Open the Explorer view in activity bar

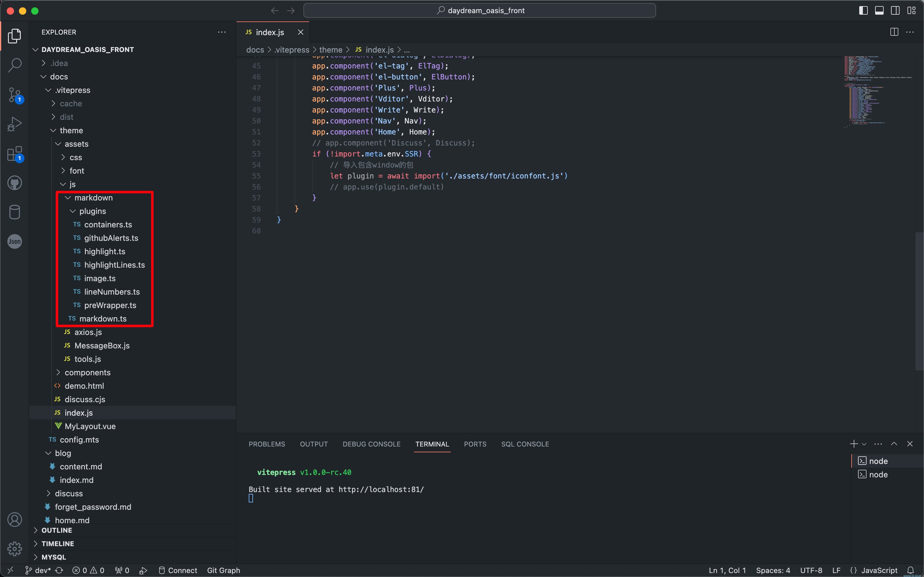click(14, 35)
